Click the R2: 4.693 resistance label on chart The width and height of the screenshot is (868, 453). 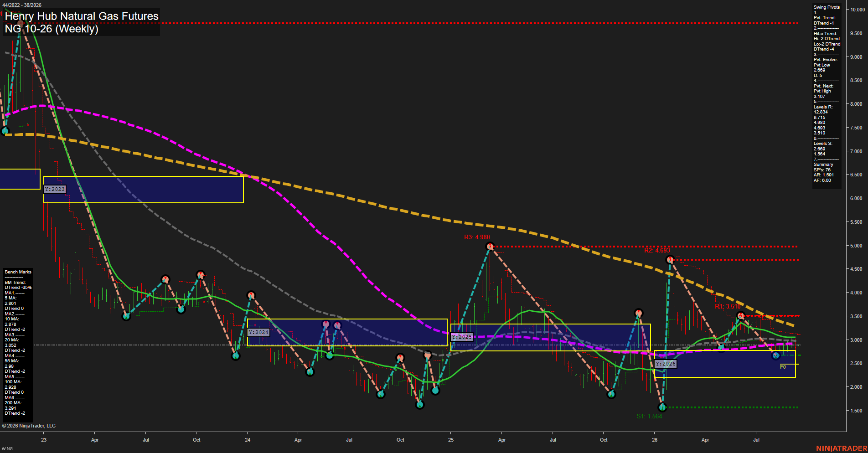click(x=657, y=250)
